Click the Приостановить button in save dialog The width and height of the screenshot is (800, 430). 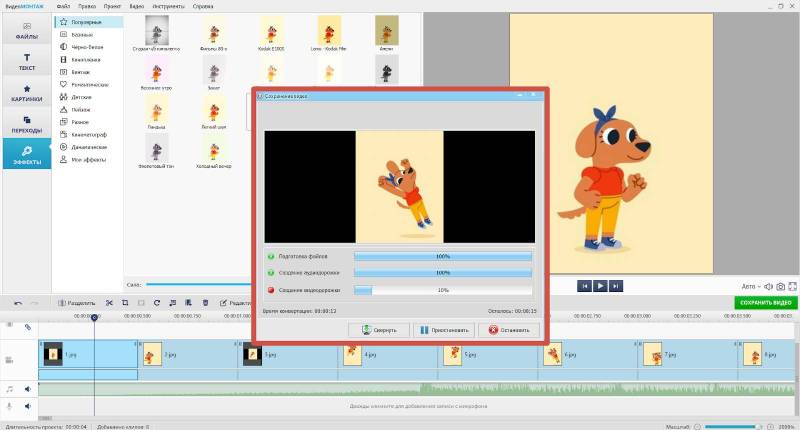(444, 330)
